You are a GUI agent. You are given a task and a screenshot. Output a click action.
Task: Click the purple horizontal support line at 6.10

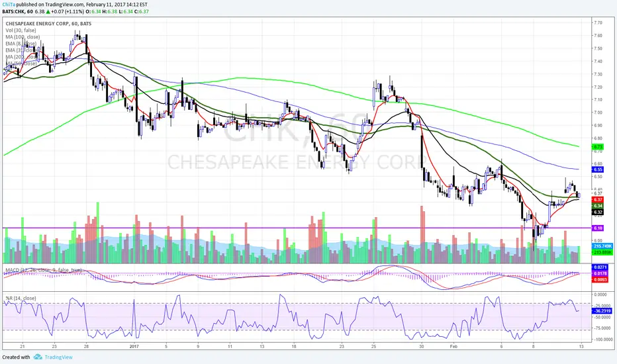[297, 228]
